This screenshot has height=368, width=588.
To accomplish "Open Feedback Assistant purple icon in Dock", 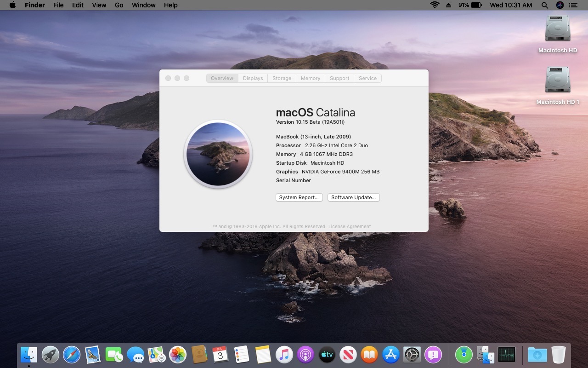I will 433,355.
